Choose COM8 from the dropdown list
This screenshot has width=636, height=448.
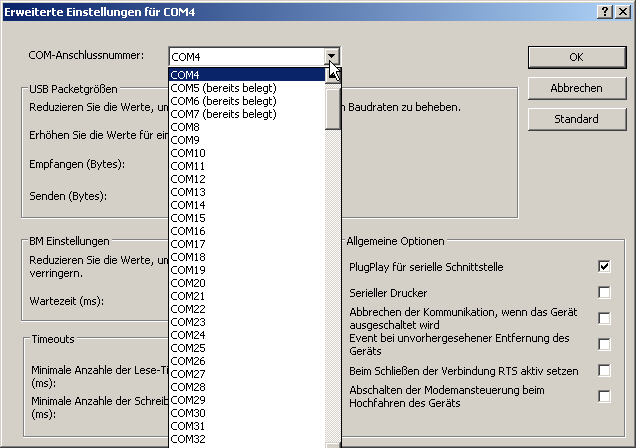point(247,127)
